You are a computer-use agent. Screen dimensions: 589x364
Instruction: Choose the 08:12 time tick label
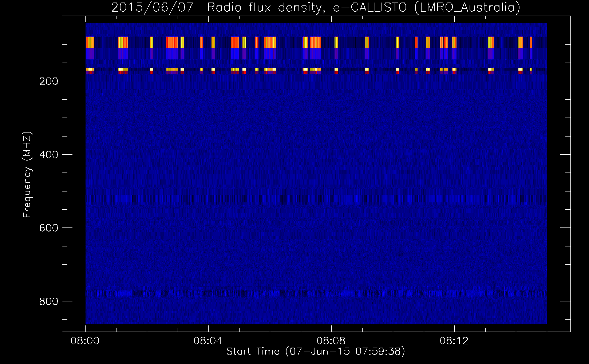pos(454,341)
